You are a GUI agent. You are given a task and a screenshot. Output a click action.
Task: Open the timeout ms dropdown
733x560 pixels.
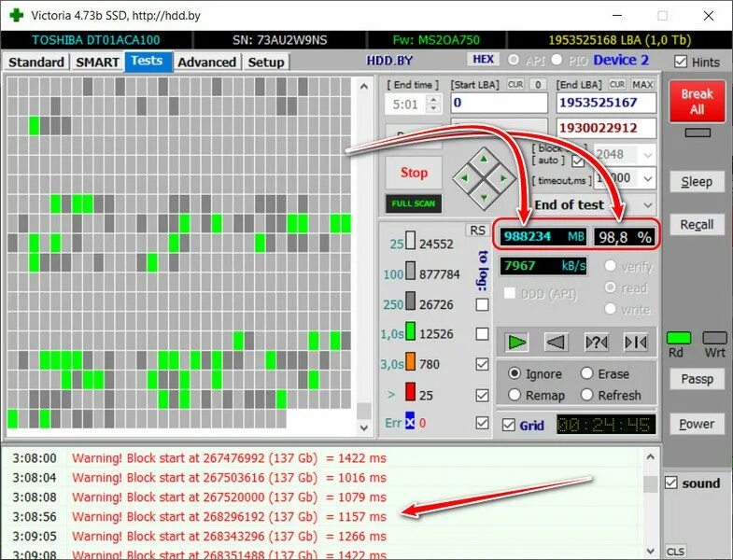pyautogui.click(x=647, y=178)
